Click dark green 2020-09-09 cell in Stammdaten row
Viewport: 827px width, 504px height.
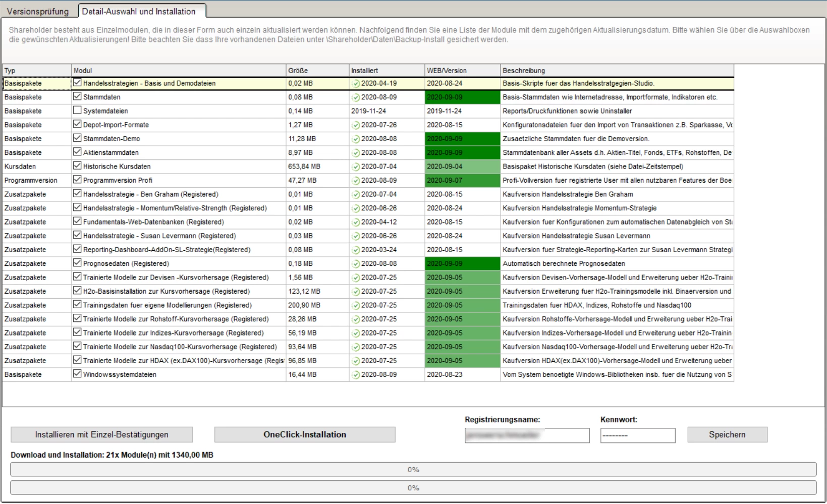click(463, 97)
